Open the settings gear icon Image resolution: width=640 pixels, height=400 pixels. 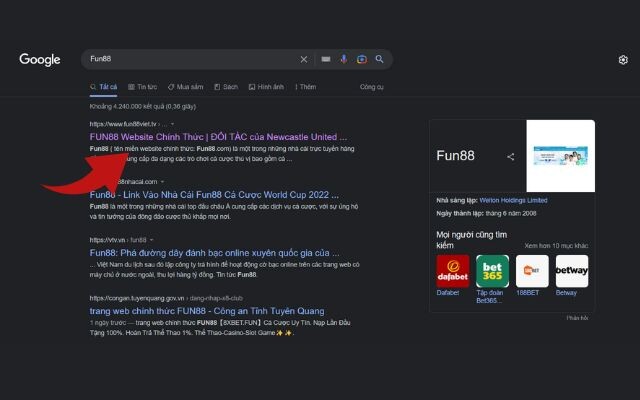point(623,60)
